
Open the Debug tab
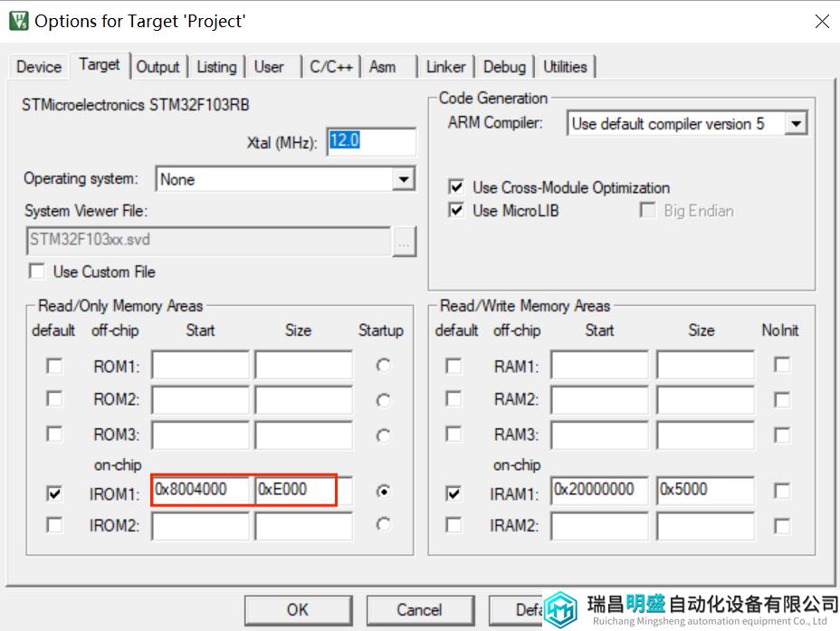504,67
